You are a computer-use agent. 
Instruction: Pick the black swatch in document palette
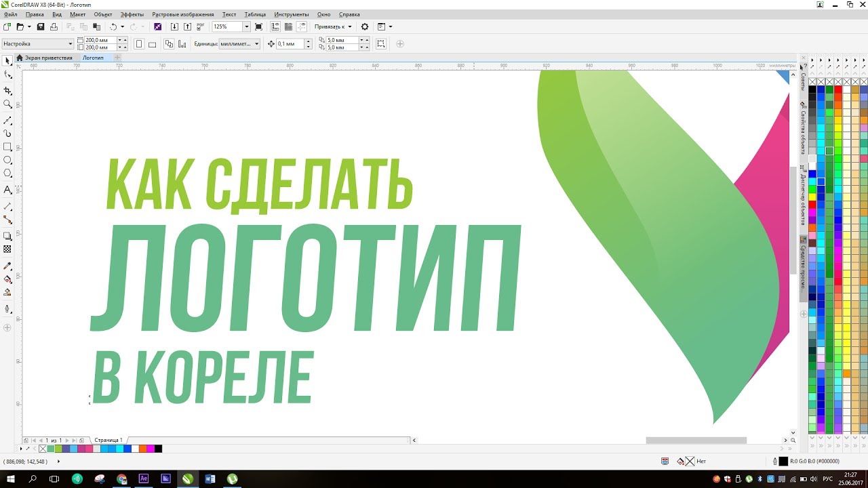tap(159, 449)
